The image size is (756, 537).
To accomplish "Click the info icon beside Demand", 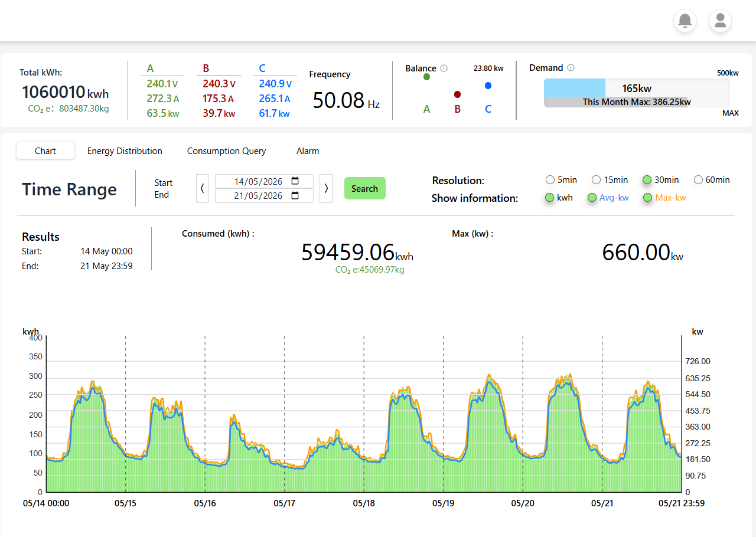I will pyautogui.click(x=571, y=68).
